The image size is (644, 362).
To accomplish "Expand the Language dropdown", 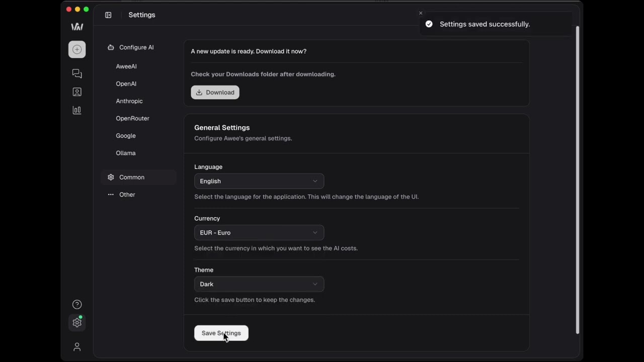I will click(x=259, y=181).
